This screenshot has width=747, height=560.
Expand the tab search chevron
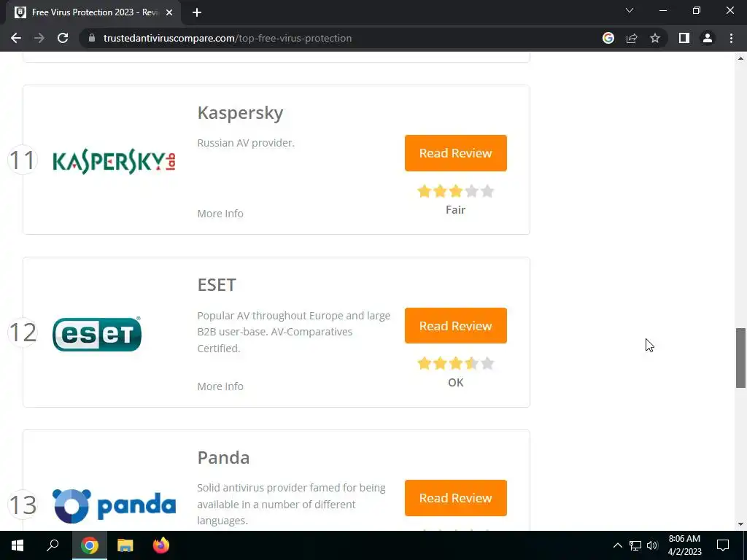pos(630,10)
